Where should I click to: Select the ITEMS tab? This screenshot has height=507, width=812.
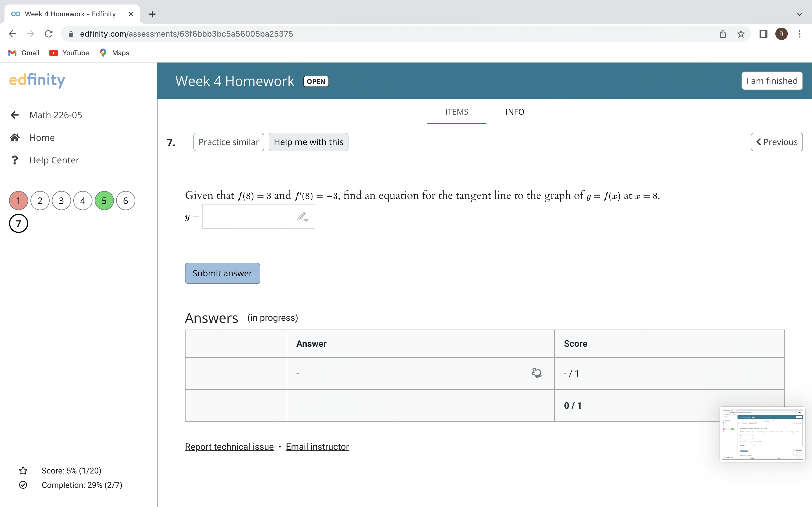(x=457, y=112)
